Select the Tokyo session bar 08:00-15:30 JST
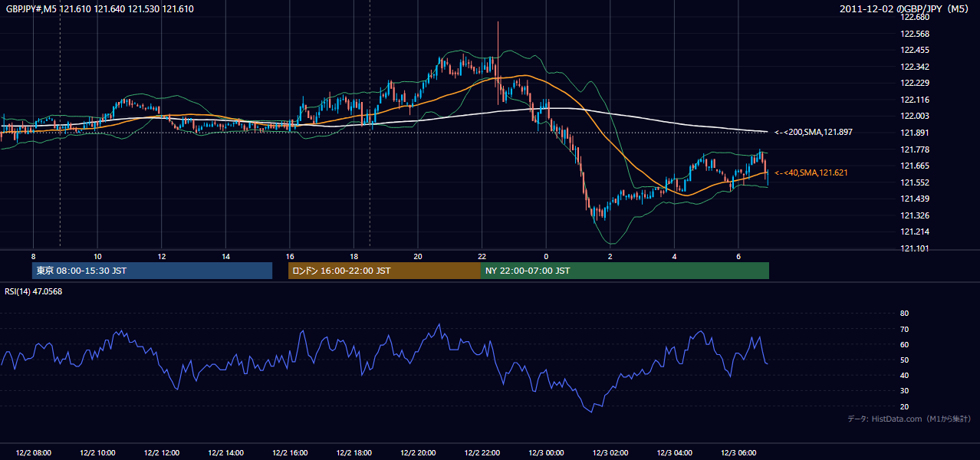Viewport: 980px width, 460px height. [152, 271]
